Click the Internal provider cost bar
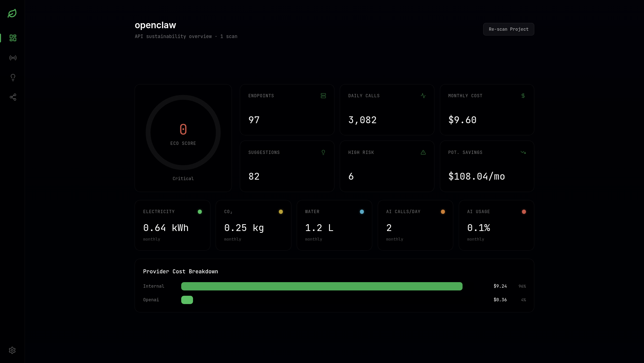Image resolution: width=644 pixels, height=363 pixels. tap(322, 286)
